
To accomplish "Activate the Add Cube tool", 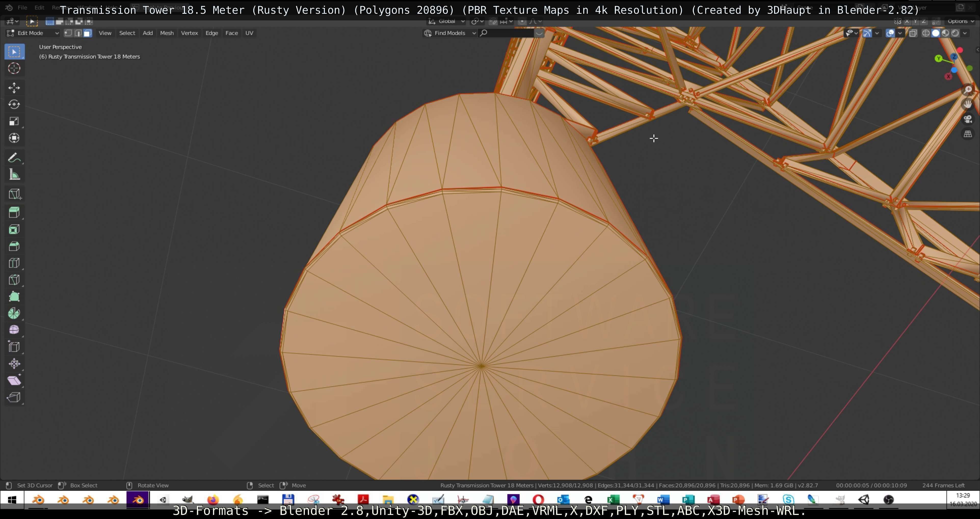I will pos(15,194).
